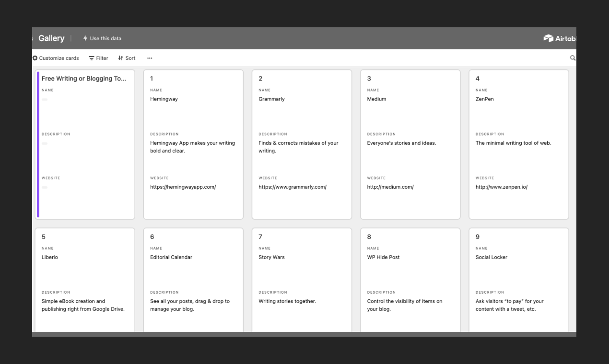Image resolution: width=609 pixels, height=364 pixels.
Task: Open card 9 Social Locker
Action: coord(519,280)
